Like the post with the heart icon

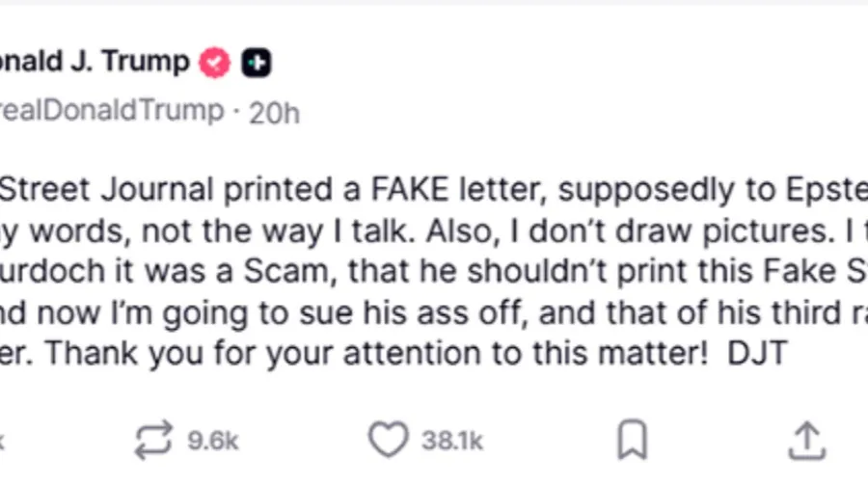388,440
